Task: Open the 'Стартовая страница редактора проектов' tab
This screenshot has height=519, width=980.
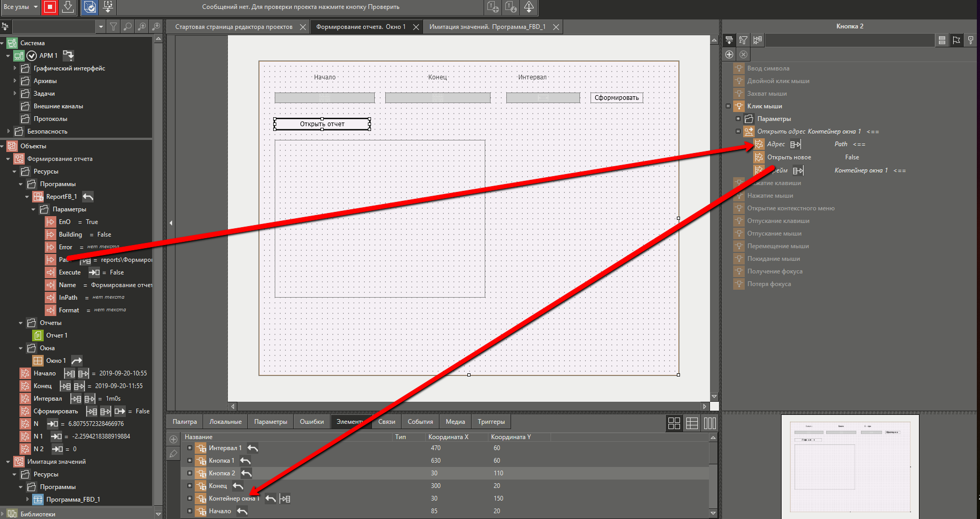Action: [x=234, y=27]
